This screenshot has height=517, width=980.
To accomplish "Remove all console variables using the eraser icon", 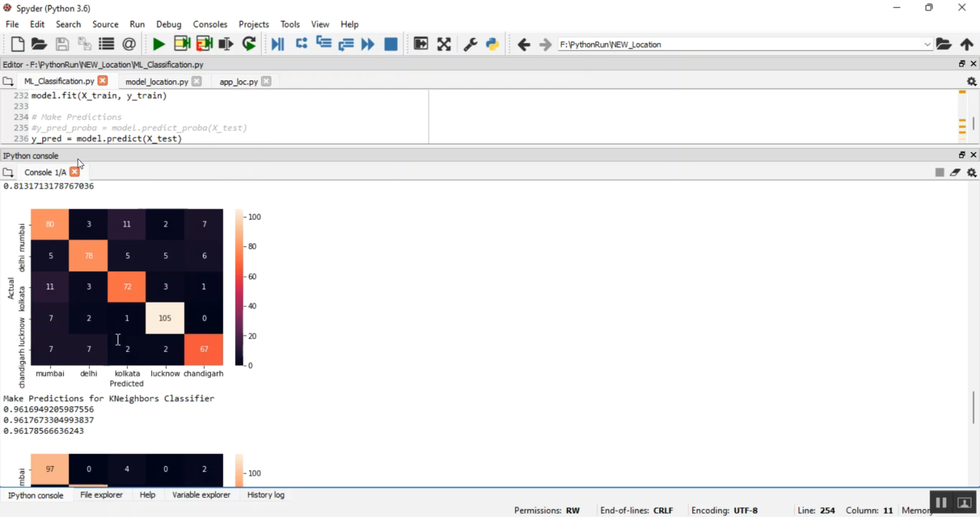I will 955,172.
